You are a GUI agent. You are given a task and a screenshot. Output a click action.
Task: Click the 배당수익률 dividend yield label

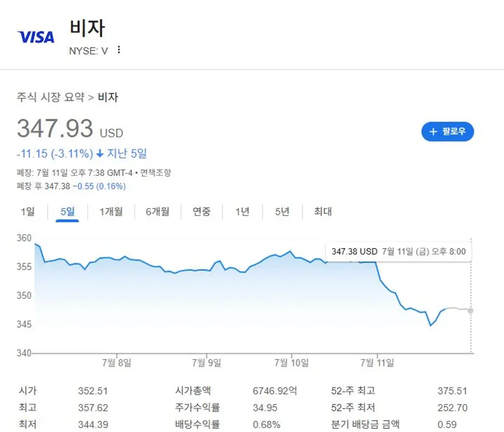tap(197, 425)
